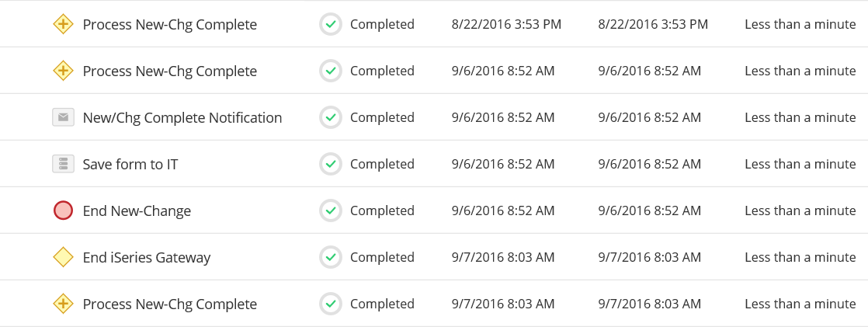The width and height of the screenshot is (868, 327).
Task: Open the End iSeries Gateway entry
Action: 147,258
